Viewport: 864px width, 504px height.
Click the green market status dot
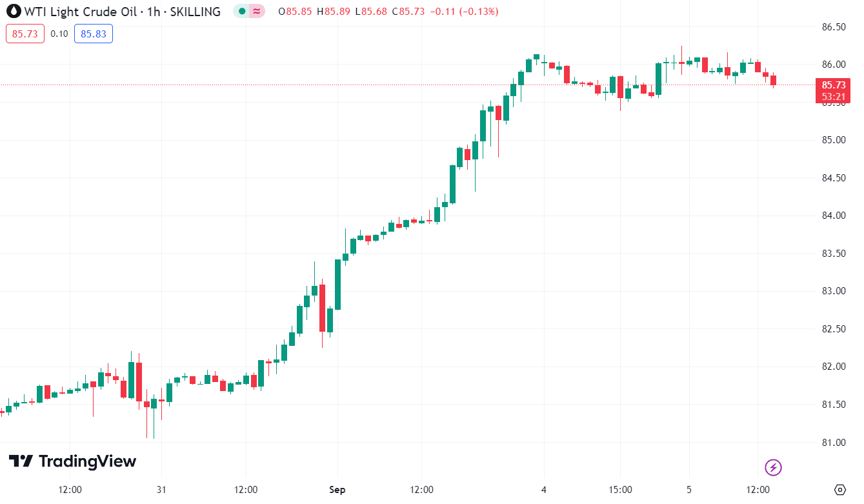tap(242, 11)
